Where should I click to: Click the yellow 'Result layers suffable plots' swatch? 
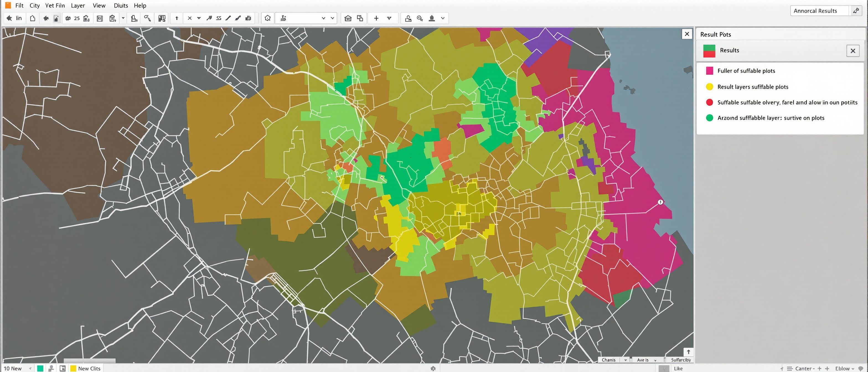tap(710, 87)
